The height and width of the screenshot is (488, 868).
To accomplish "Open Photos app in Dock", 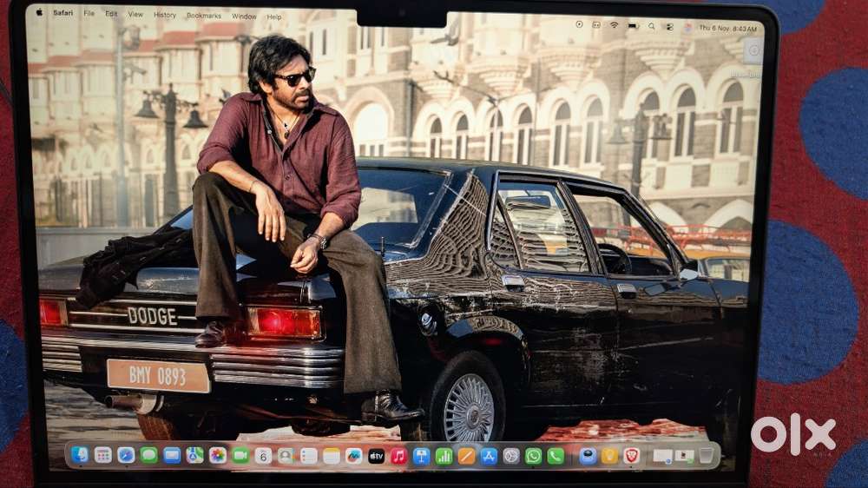I will 217,455.
